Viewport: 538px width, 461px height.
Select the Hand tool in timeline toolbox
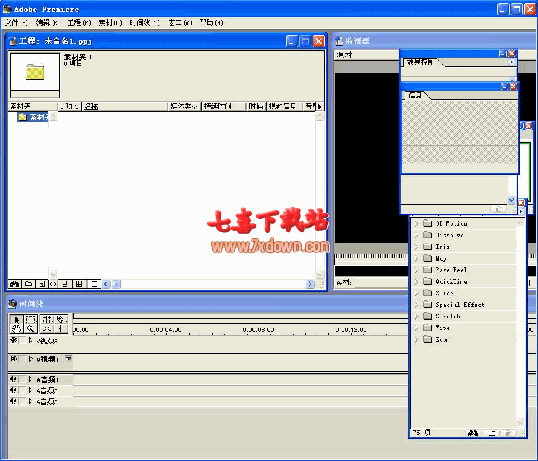click(x=16, y=329)
